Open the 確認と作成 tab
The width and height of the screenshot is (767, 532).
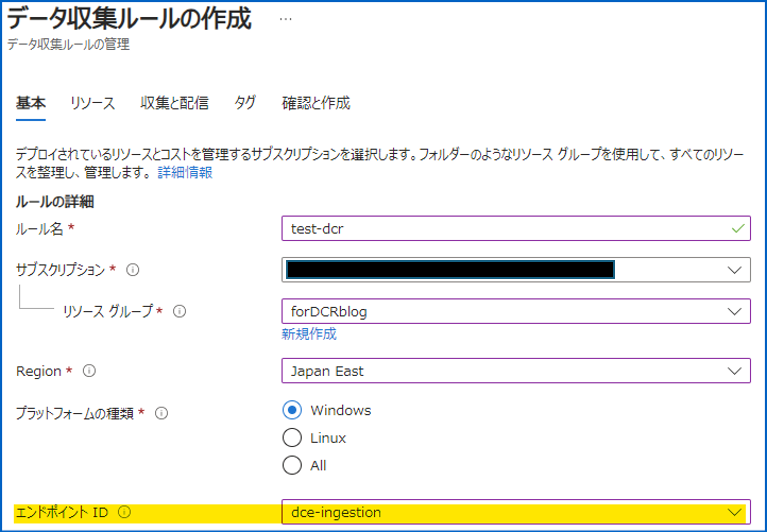[316, 103]
